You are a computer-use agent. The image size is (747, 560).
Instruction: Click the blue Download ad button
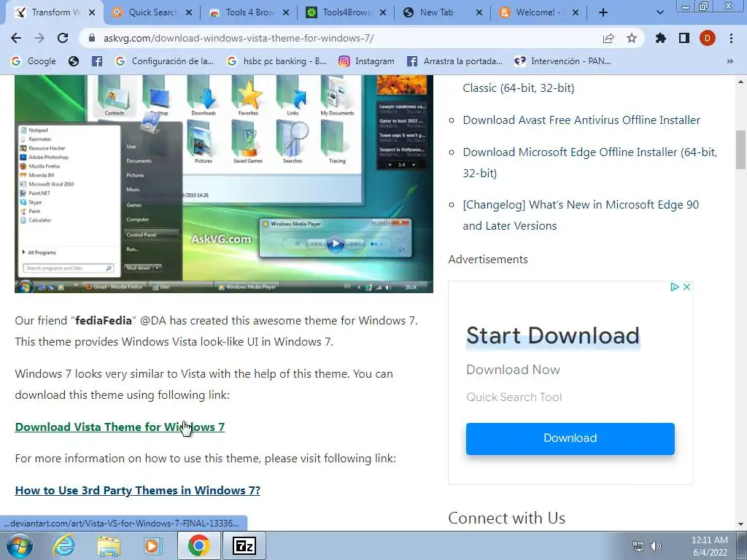570,438
